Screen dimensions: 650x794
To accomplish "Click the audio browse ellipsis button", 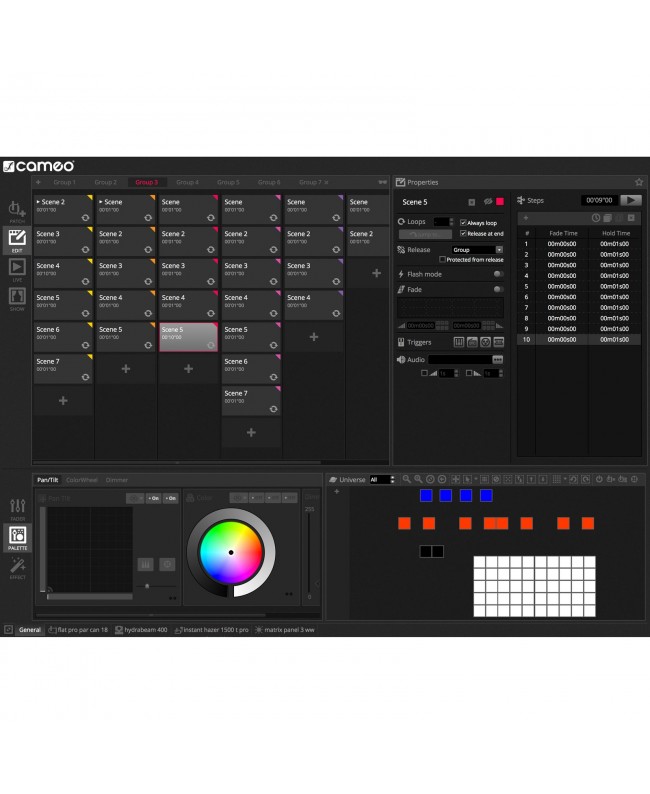I will tap(498, 360).
